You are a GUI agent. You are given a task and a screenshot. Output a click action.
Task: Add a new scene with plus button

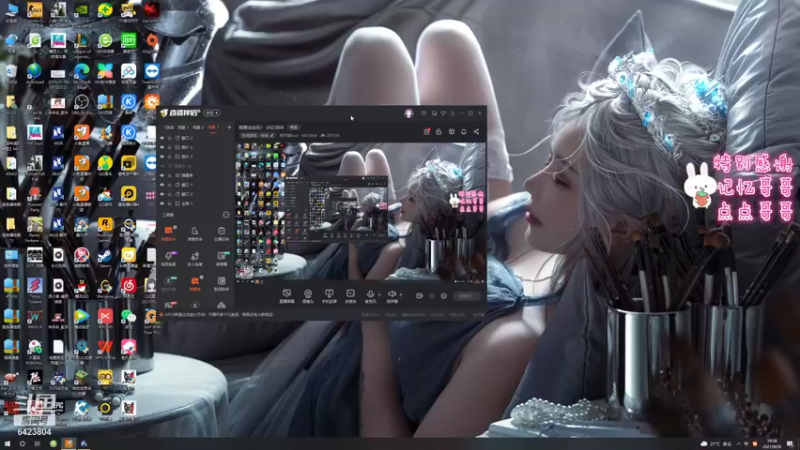click(x=229, y=127)
